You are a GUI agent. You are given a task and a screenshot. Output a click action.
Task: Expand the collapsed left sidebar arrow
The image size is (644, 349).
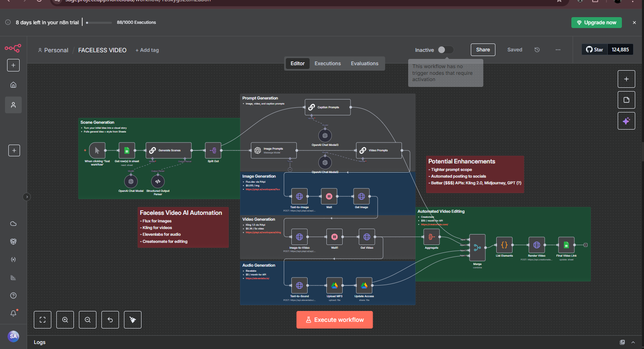(x=27, y=197)
